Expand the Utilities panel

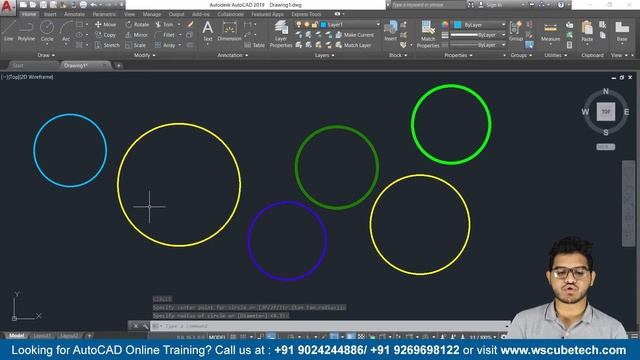point(556,55)
